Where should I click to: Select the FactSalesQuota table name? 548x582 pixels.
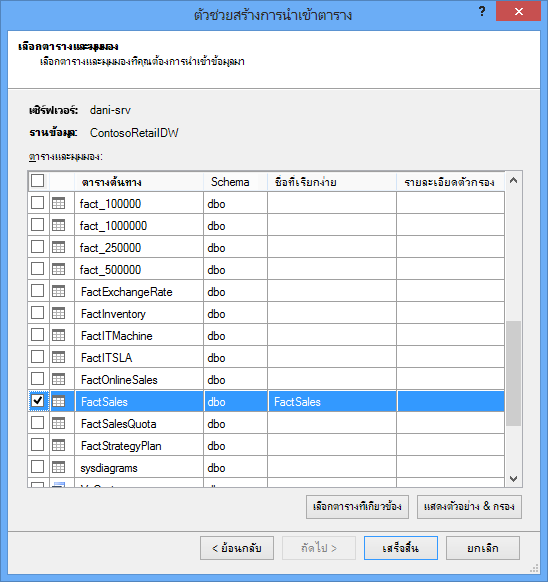[118, 424]
